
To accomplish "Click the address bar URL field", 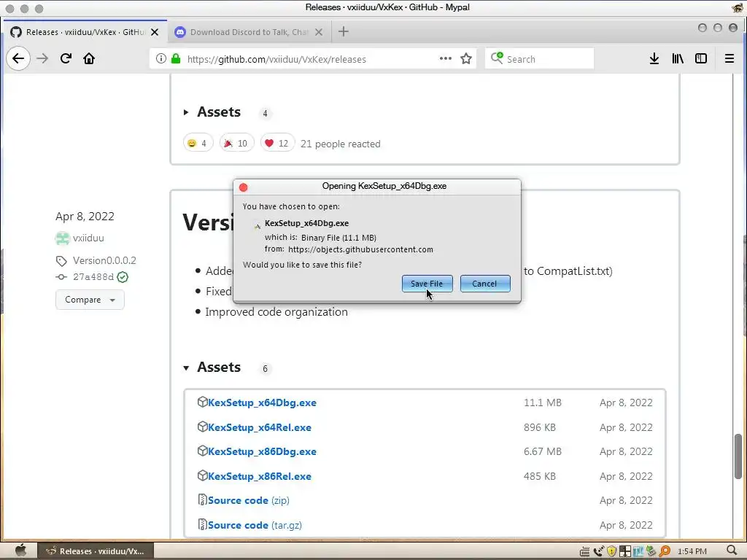I will (x=311, y=59).
